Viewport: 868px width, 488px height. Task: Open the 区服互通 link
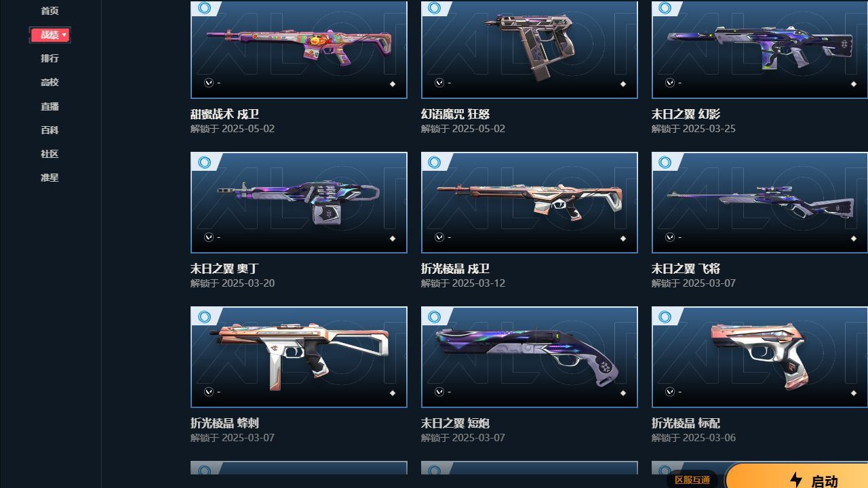(x=692, y=480)
